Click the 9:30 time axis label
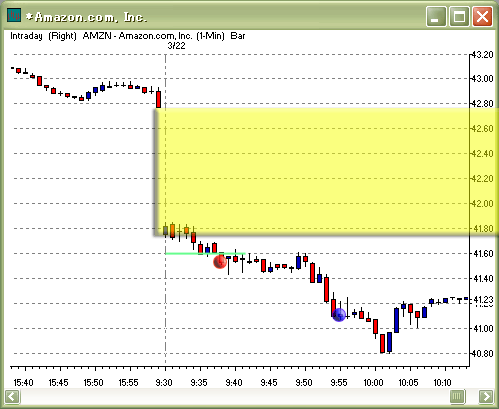 164,382
